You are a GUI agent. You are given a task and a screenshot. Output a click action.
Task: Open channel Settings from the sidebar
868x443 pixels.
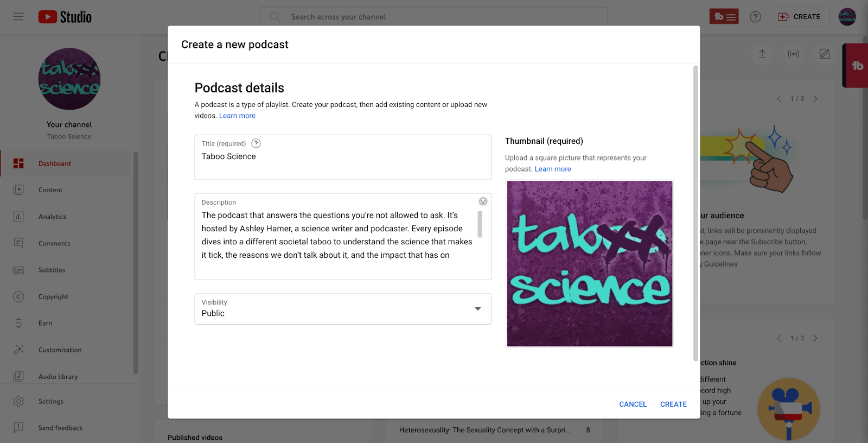[x=50, y=401]
